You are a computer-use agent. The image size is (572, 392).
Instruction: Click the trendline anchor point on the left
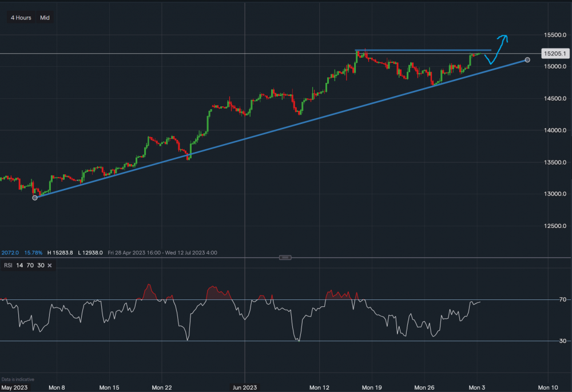[34, 197]
